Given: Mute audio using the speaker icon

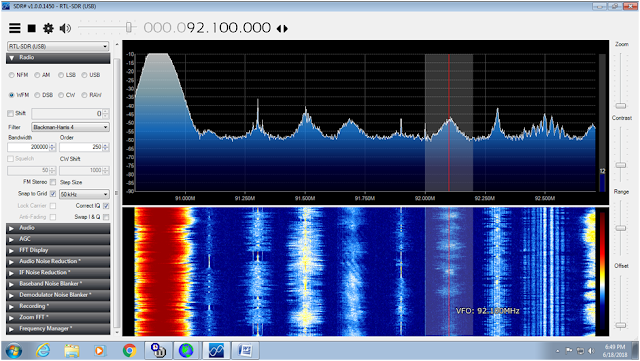Looking at the screenshot, I should [x=65, y=28].
